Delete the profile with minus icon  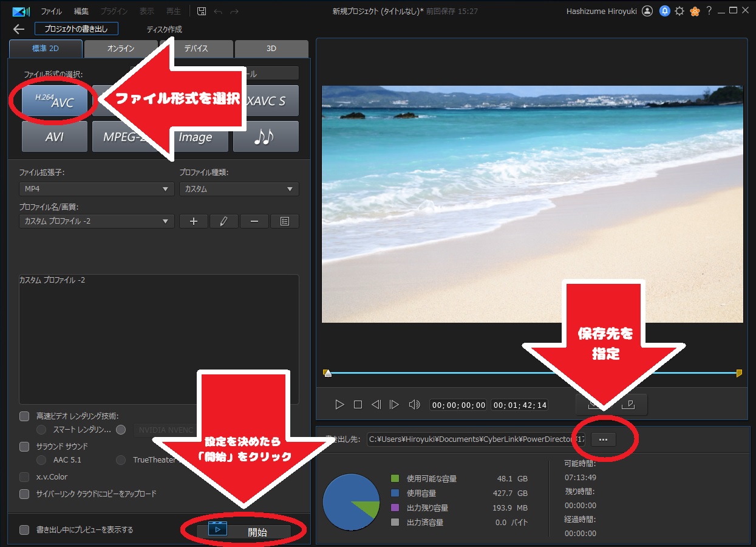254,221
